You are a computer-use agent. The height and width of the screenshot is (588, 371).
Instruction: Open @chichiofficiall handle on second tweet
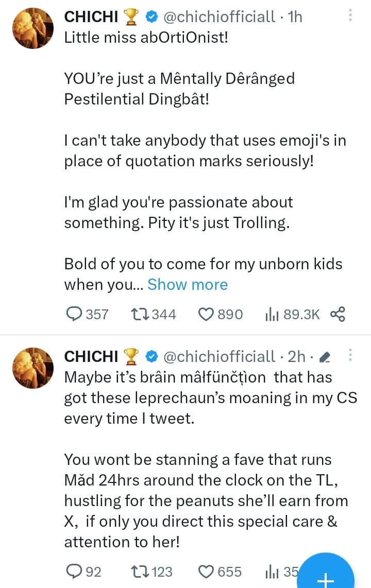point(219,356)
